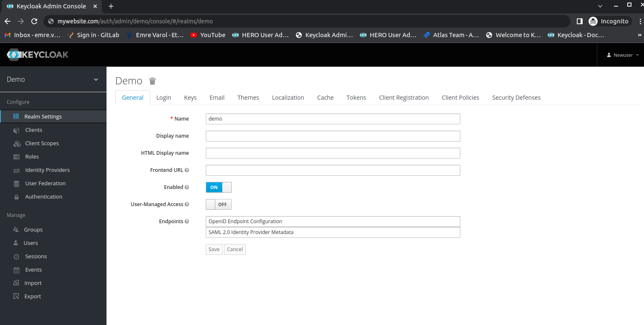Viewport: 644px width, 325px height.
Task: Delete the Demo realm via trash icon
Action: click(152, 81)
